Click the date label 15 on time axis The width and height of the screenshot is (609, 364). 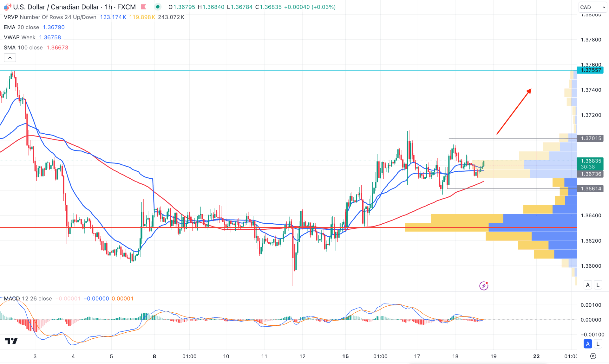coord(345,356)
